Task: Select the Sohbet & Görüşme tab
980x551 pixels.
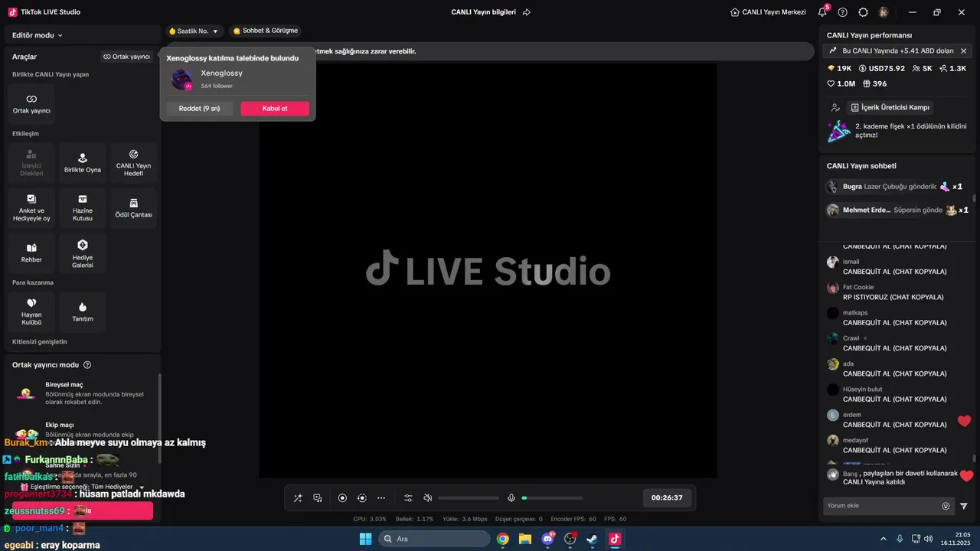Action: pyautogui.click(x=265, y=31)
